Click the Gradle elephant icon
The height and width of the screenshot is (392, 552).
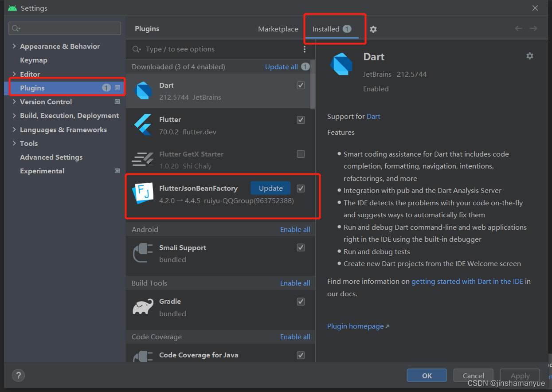(143, 307)
